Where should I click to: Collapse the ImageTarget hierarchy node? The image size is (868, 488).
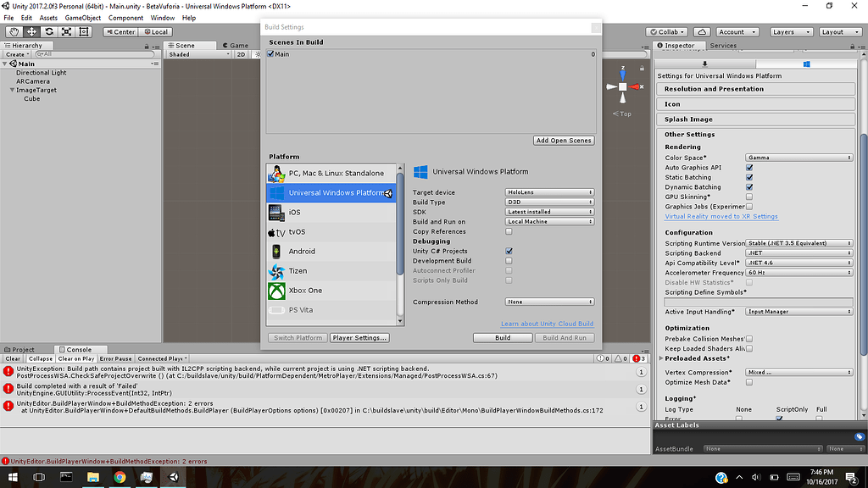pyautogui.click(x=12, y=90)
